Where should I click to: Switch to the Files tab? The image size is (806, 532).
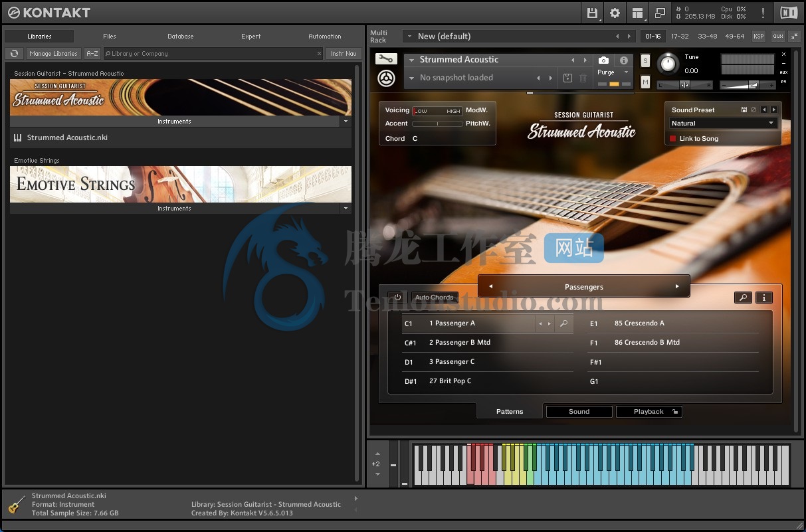(x=110, y=37)
